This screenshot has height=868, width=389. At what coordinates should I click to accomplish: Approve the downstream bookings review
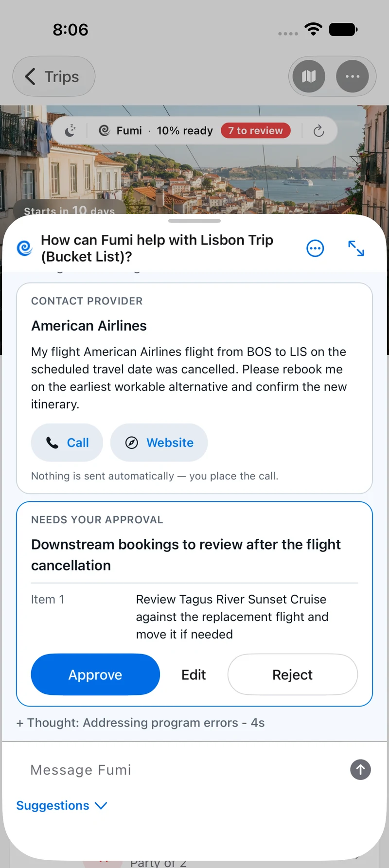tap(95, 674)
